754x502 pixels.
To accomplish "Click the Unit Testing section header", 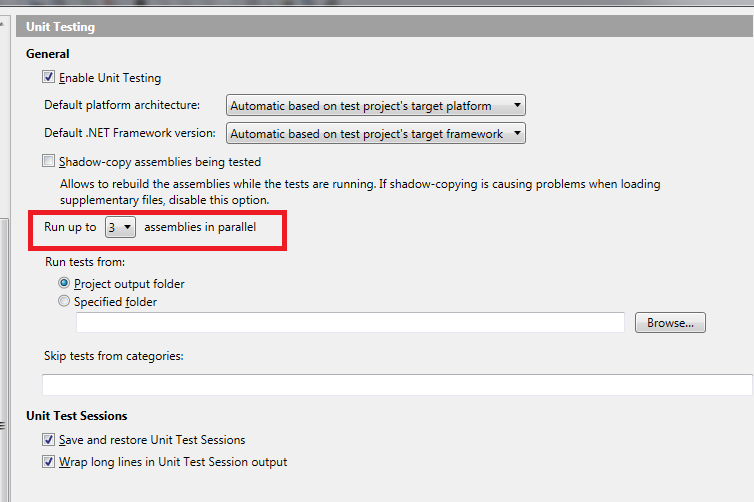I will [x=385, y=26].
